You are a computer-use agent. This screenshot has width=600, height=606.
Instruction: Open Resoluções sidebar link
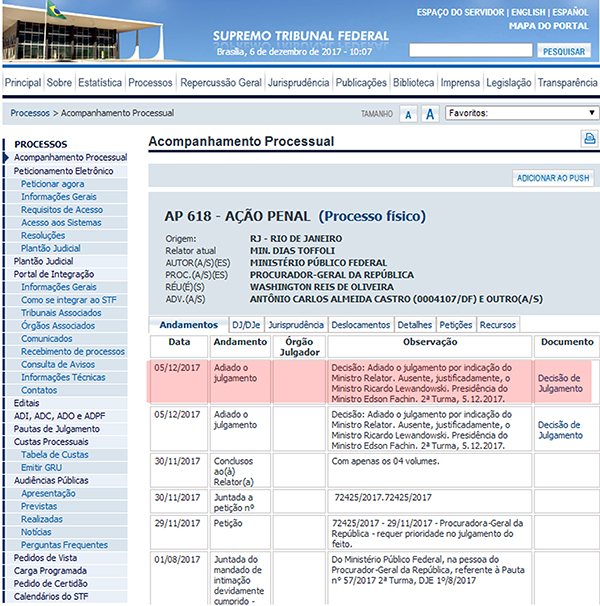[x=43, y=235]
